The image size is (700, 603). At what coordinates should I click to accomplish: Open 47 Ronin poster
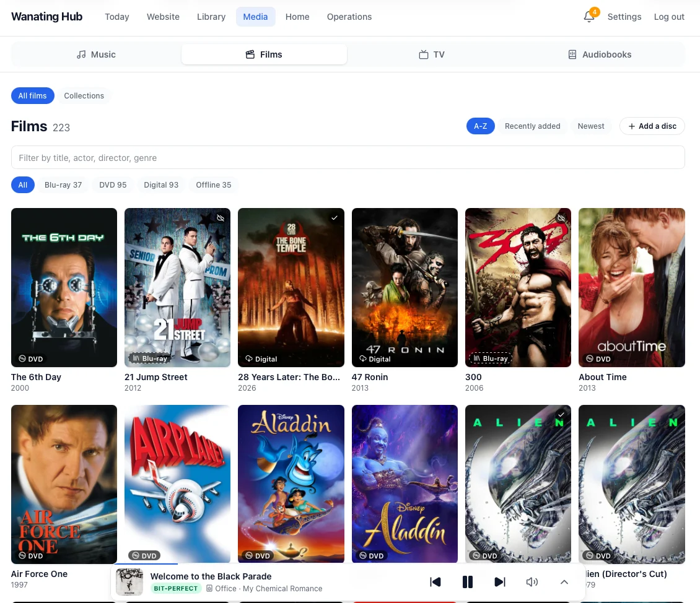pos(405,287)
